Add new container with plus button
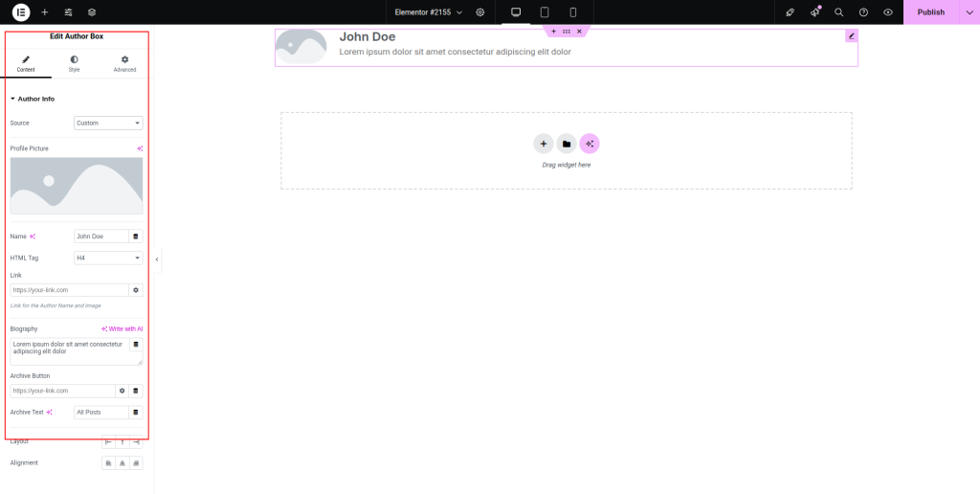 point(544,144)
